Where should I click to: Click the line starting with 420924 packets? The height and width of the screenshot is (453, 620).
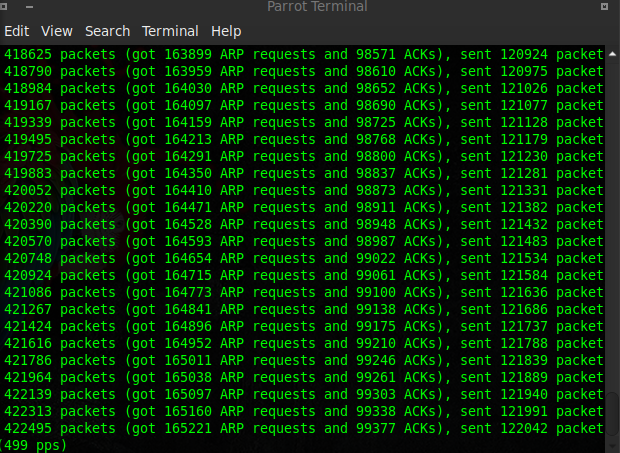(304, 275)
